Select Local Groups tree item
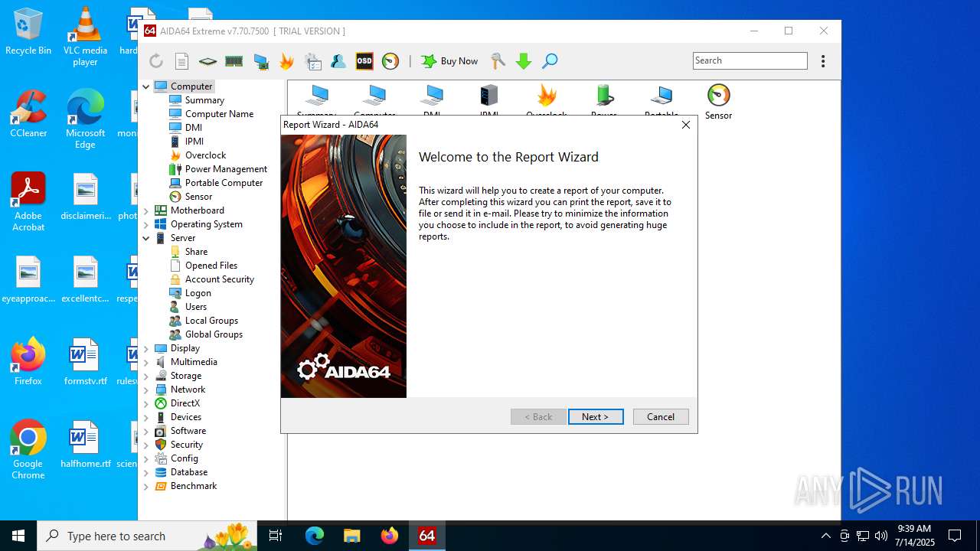The width and height of the screenshot is (980, 551). pos(211,321)
